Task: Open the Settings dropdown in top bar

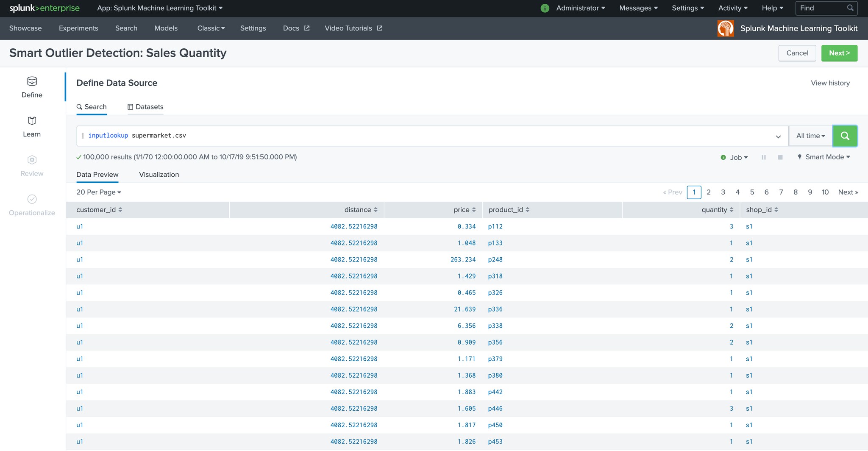Action: pos(688,8)
